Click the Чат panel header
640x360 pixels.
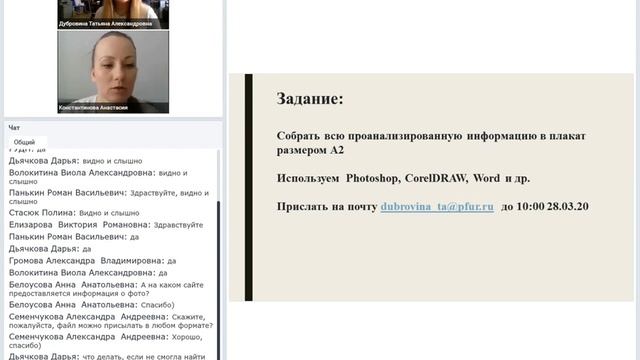pos(14,128)
